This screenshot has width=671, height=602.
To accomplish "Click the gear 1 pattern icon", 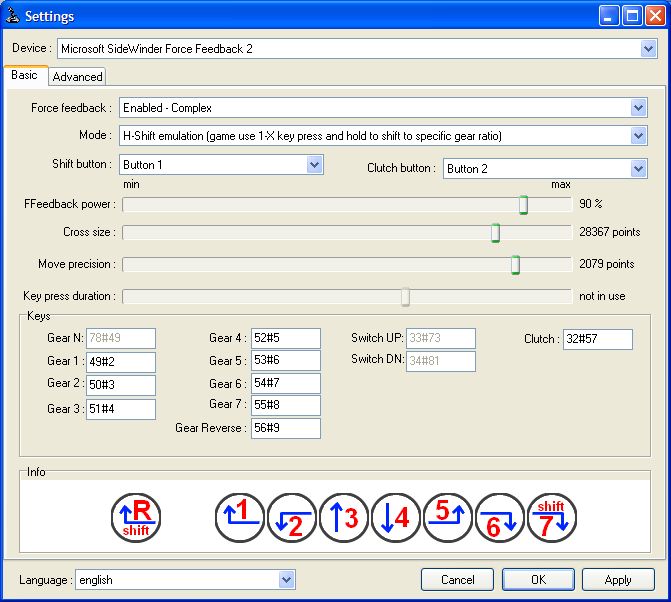I will pyautogui.click(x=240, y=518).
